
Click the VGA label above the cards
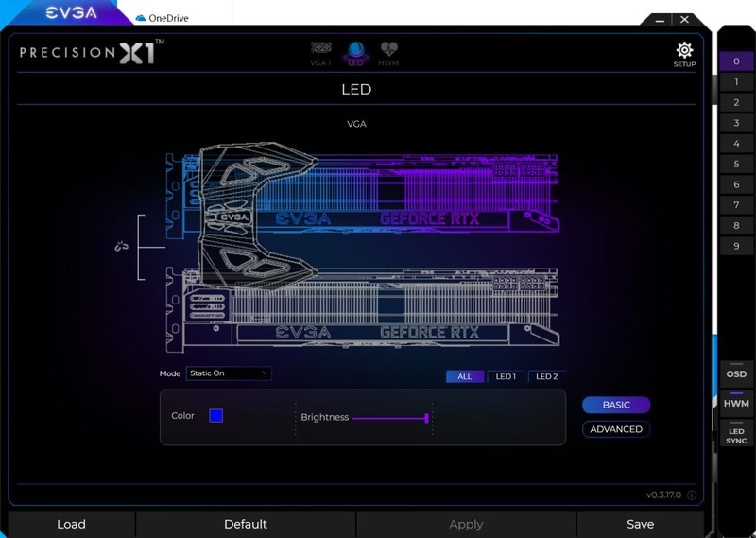pos(356,124)
